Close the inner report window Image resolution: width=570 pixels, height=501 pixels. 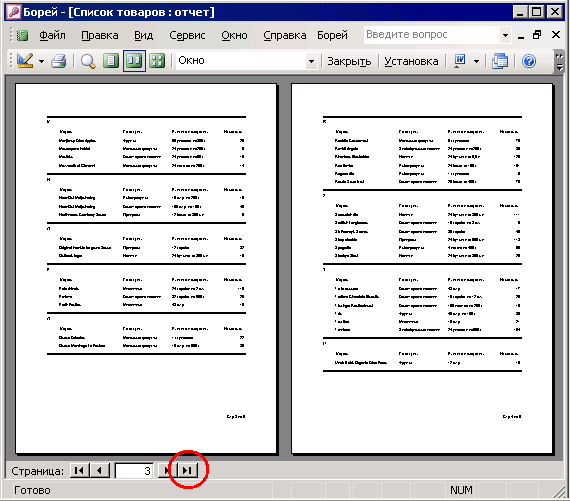[x=555, y=35]
